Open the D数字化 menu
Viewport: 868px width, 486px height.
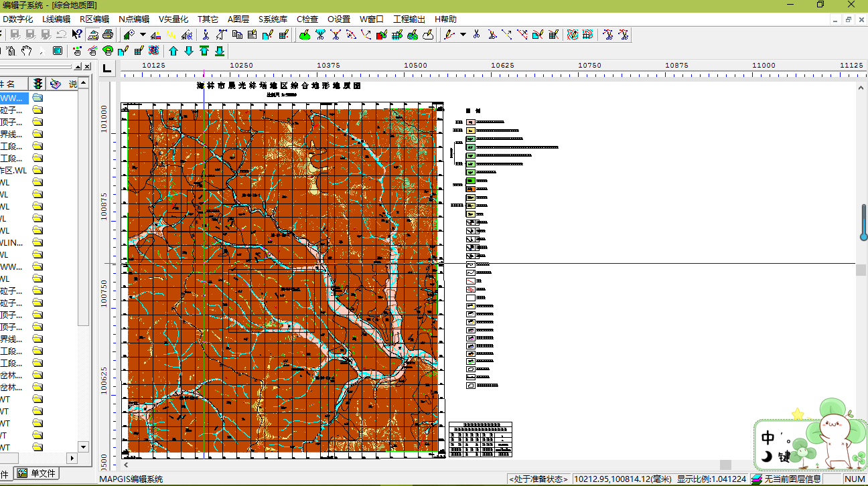click(x=18, y=19)
